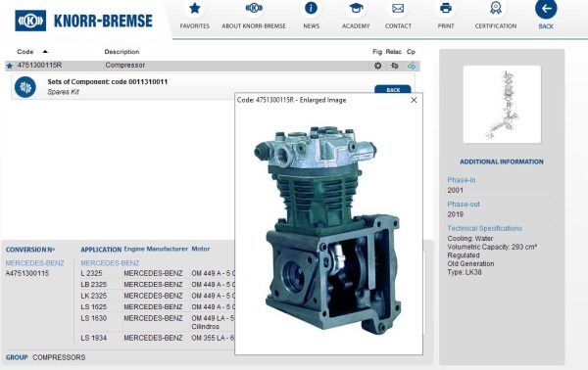The image size is (588, 370).
Task: Click the Cp column header
Action: click(x=411, y=52)
